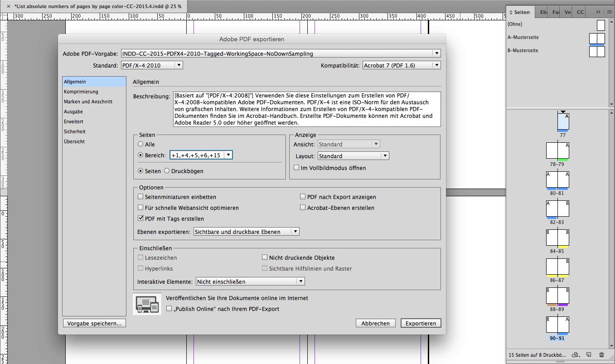Screen dimensions: 615x364
Task: Click the page range text field
Action: point(197,155)
